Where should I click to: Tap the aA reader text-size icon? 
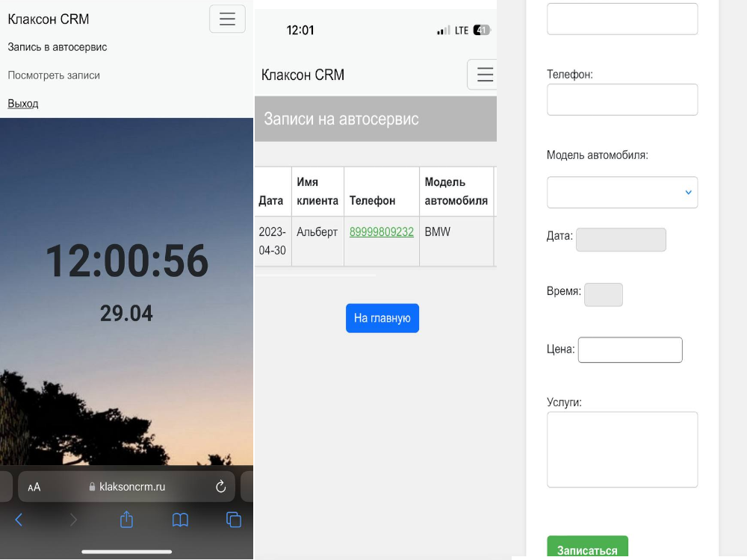34,487
